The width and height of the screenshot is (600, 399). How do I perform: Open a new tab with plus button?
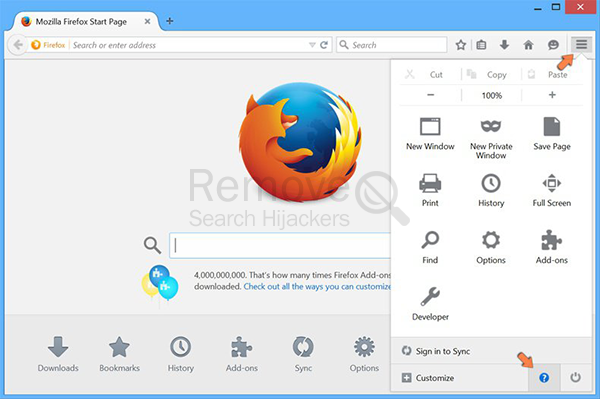[170, 21]
